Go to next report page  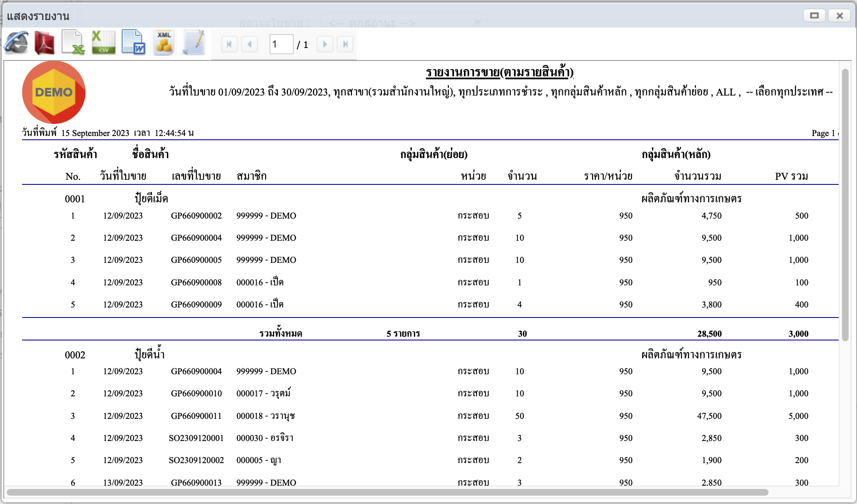click(x=325, y=44)
